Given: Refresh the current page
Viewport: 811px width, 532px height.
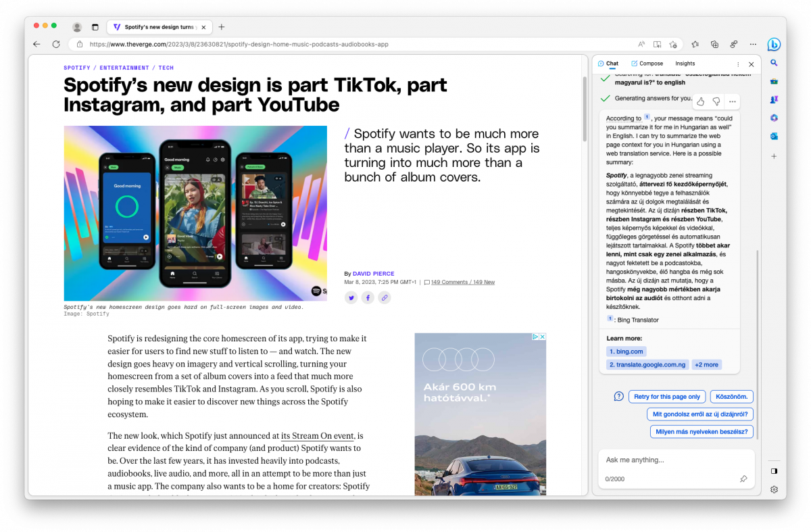Looking at the screenshot, I should pyautogui.click(x=56, y=45).
